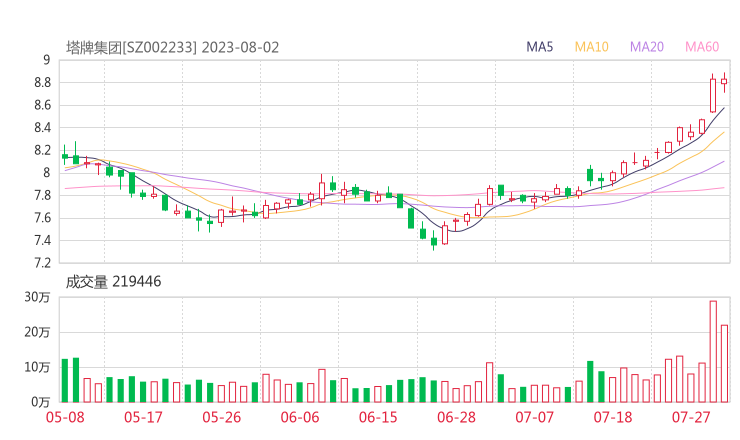Click the 06-06 date axis label

coord(300,417)
